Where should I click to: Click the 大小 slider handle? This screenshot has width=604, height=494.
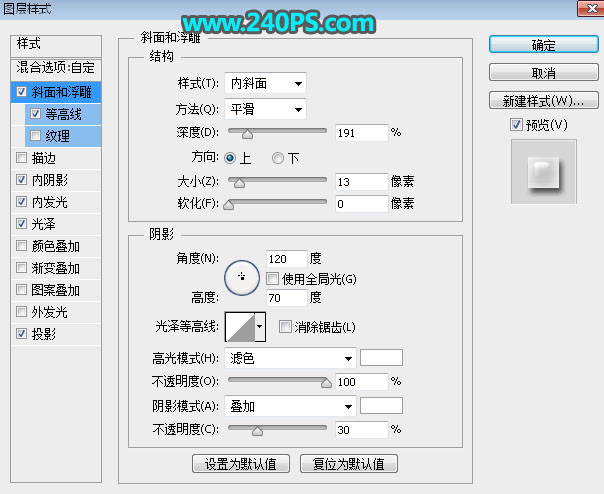pyautogui.click(x=239, y=183)
